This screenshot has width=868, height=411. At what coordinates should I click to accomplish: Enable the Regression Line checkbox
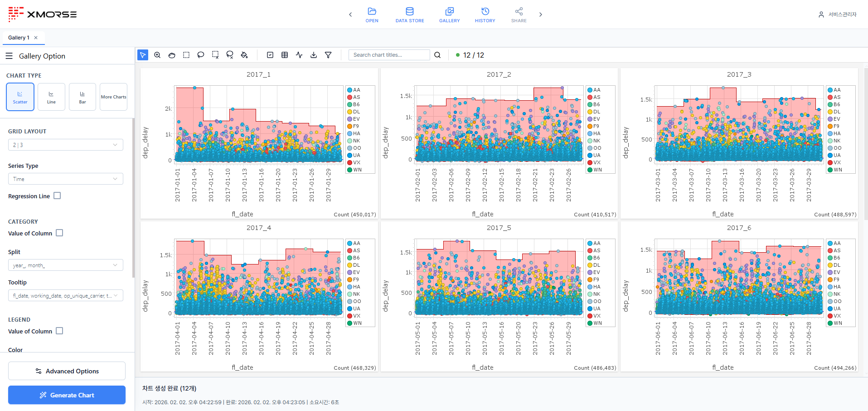coord(57,196)
